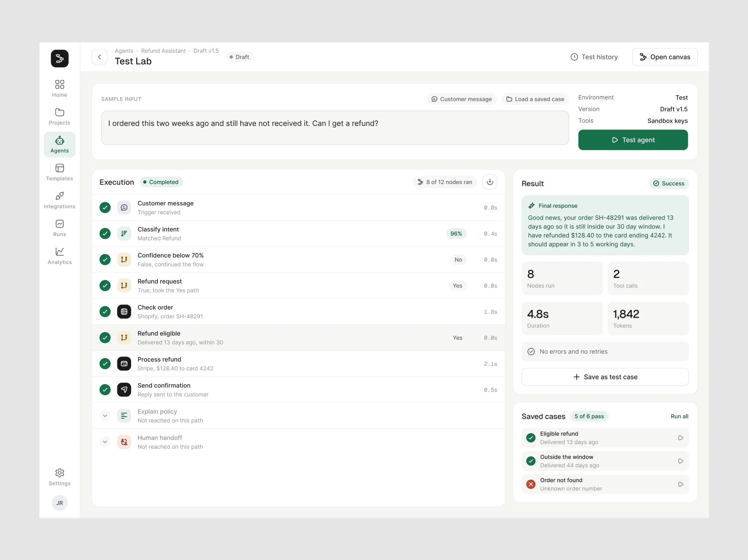Open Integrations in the sidebar
Viewport: 748px width, 560px height.
pos(60,200)
